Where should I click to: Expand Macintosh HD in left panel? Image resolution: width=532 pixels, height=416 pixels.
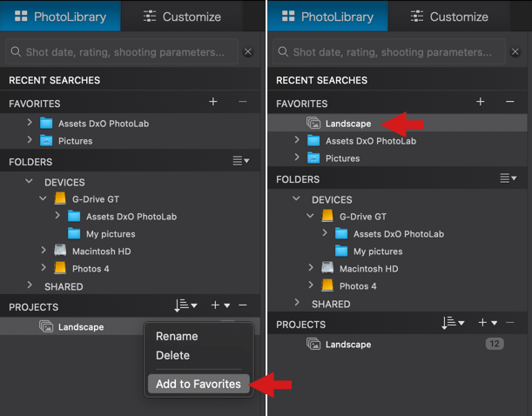tap(44, 250)
